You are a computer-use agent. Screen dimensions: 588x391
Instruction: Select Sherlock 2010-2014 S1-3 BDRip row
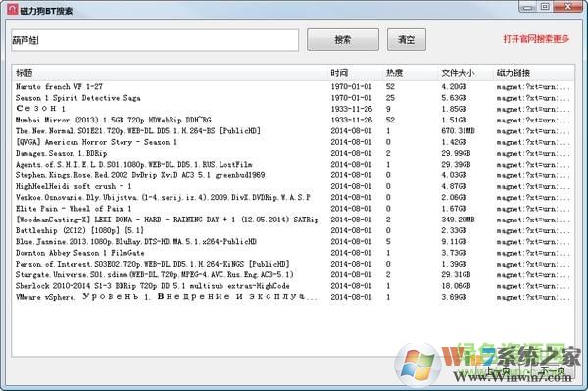[293, 286]
